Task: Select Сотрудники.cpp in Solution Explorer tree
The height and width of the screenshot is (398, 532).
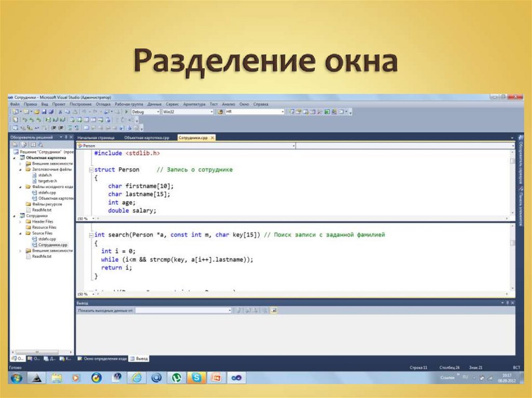Action: (x=52, y=244)
